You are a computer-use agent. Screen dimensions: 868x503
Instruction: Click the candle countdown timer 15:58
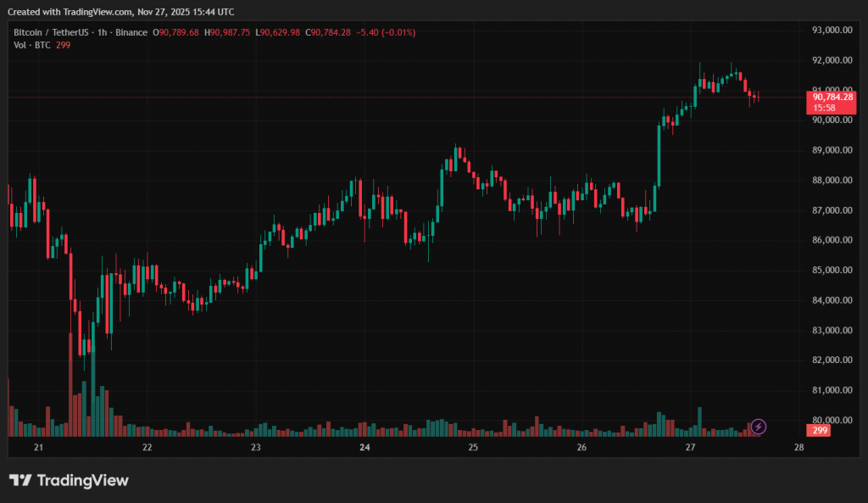[823, 108]
